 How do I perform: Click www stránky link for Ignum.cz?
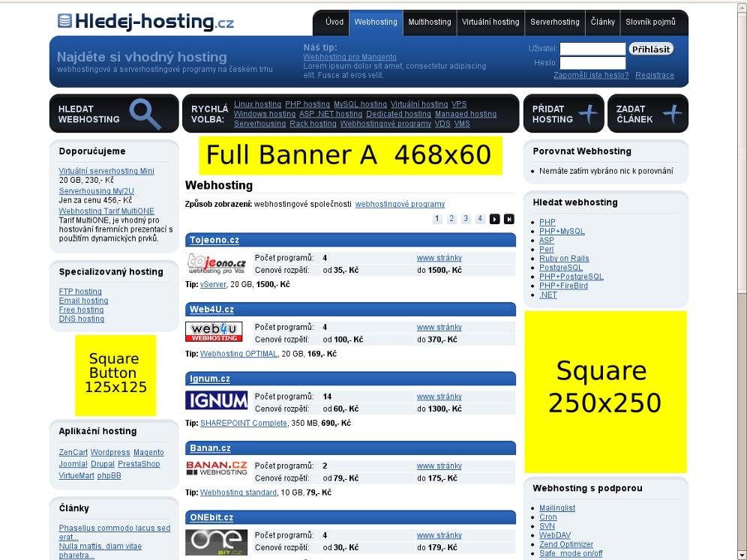(x=439, y=397)
